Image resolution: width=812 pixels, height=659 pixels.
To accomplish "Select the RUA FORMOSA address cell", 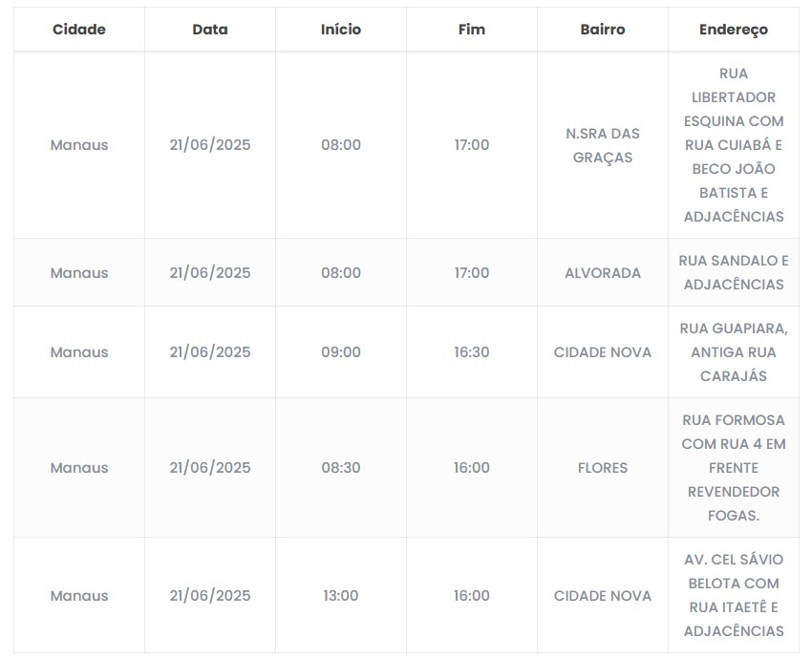I will click(734, 468).
